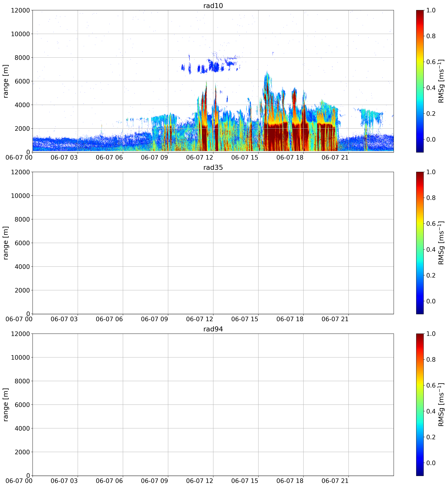
Task: Click '06-07 18' x-tick under rad10
Action: coord(290,158)
